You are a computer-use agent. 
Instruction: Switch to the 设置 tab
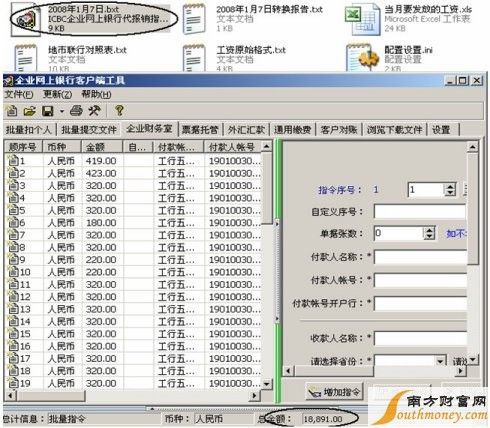(441, 130)
